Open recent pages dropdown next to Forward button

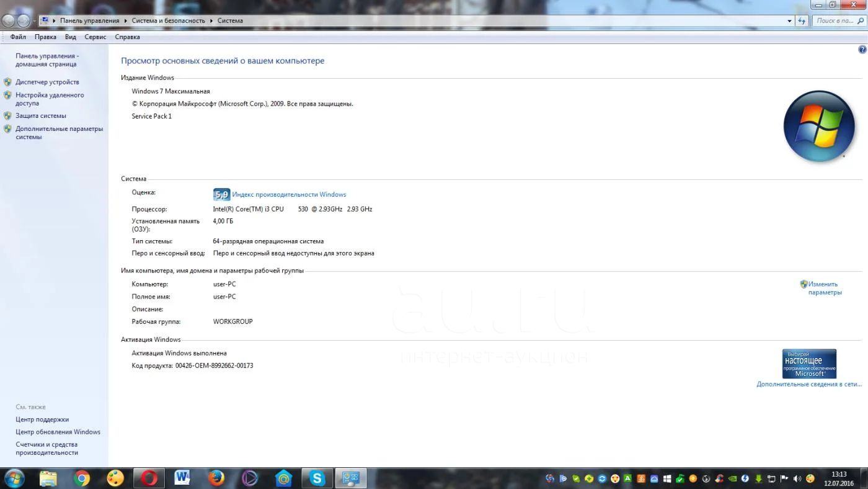pyautogui.click(x=34, y=20)
